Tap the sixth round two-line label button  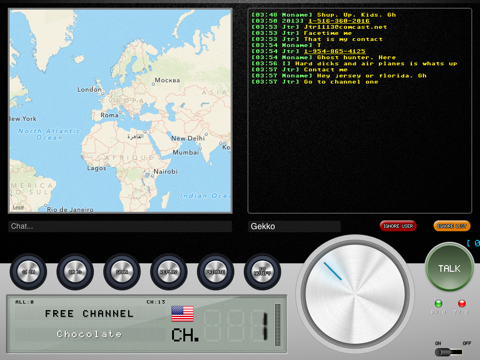pos(262,272)
